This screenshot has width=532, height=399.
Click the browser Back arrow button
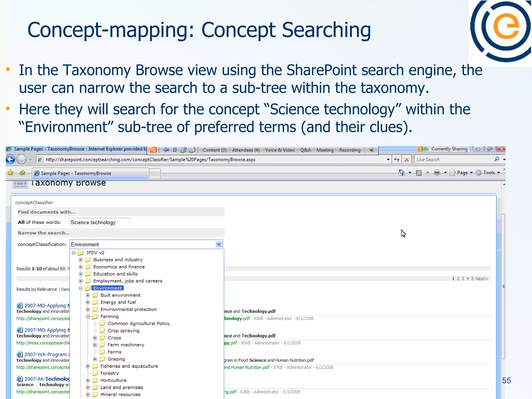(10, 159)
